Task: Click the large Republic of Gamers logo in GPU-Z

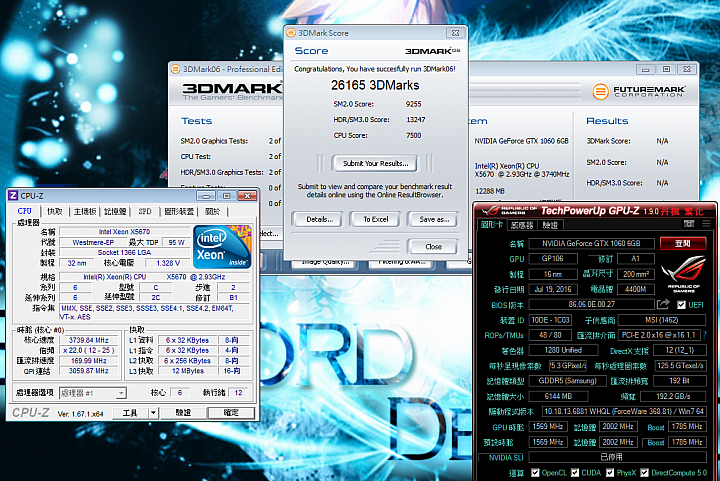Action: pos(684,274)
